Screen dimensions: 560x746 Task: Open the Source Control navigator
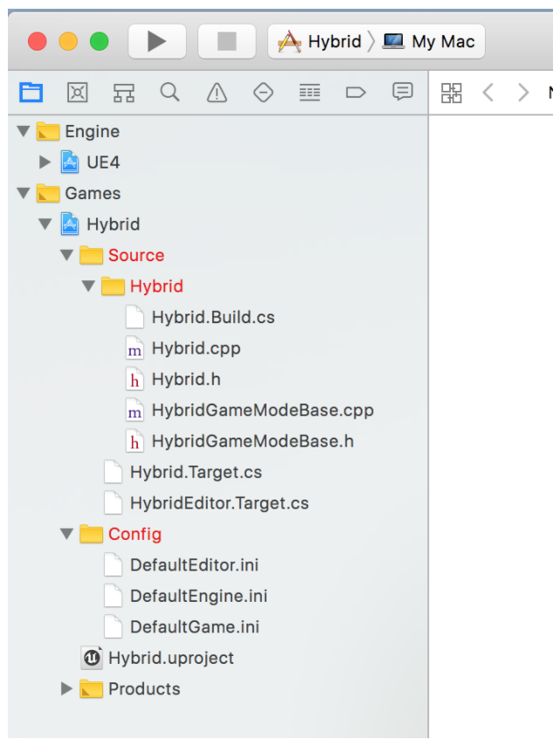(x=77, y=93)
